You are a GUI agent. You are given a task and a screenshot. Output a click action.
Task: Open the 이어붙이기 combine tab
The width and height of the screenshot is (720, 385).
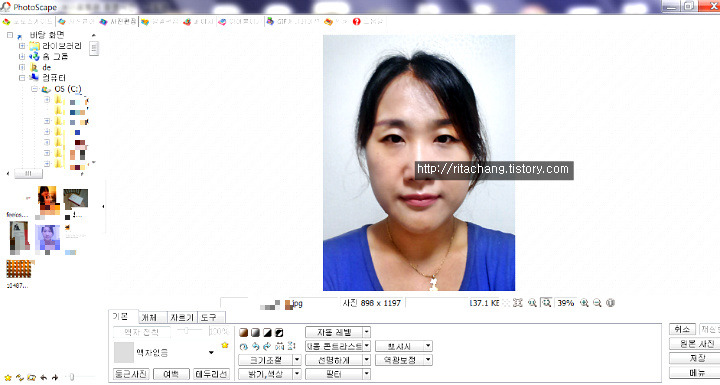pyautogui.click(x=240, y=22)
